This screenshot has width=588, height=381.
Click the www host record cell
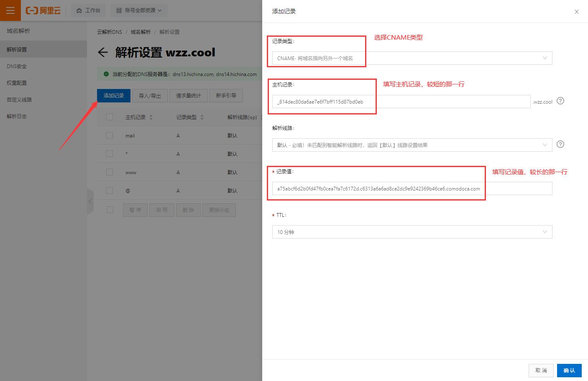click(x=131, y=173)
